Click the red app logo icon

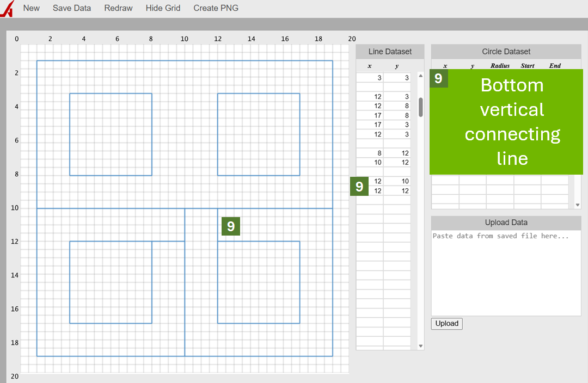pos(7,9)
